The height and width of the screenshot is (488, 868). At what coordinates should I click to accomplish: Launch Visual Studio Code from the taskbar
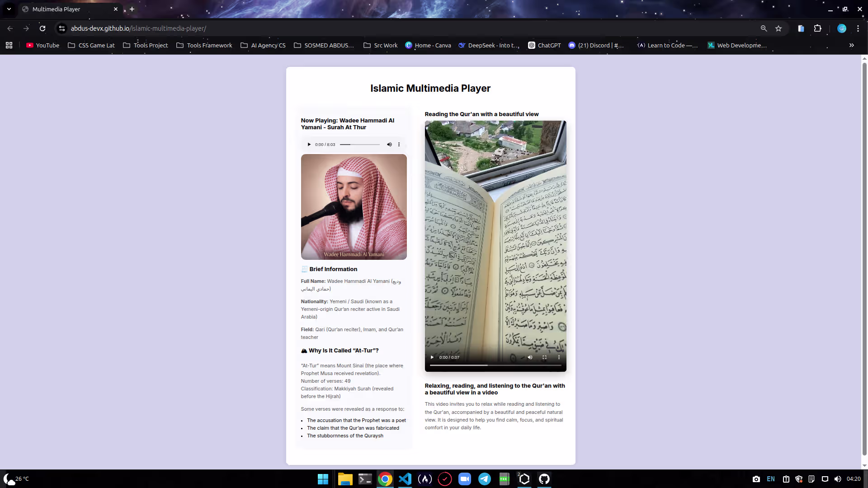tap(405, 479)
